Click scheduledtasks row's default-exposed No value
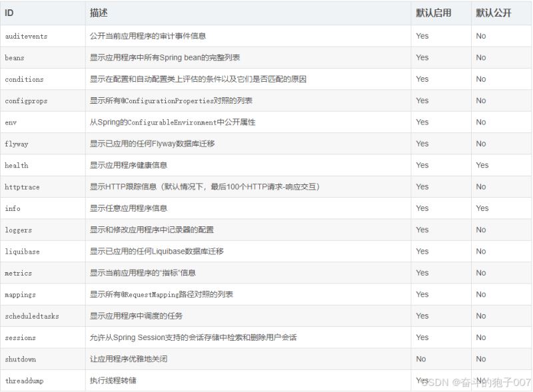Viewport: 533px width, 392px height. pos(481,316)
